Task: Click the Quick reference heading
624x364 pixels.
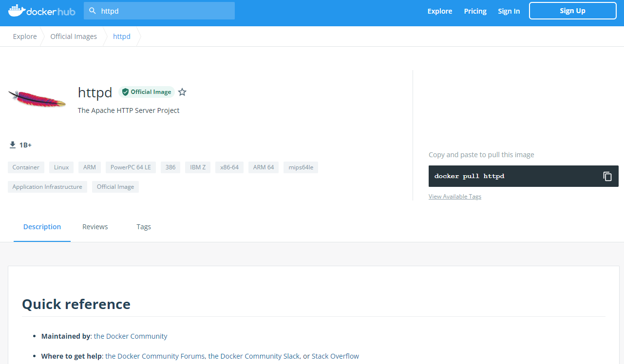Action: coord(76,304)
